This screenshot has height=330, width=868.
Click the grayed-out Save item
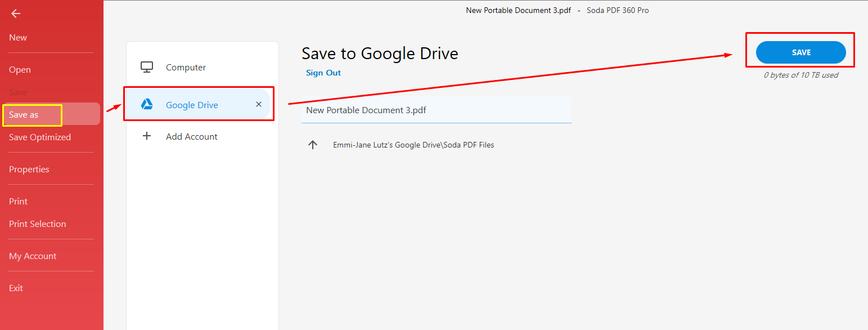[18, 92]
